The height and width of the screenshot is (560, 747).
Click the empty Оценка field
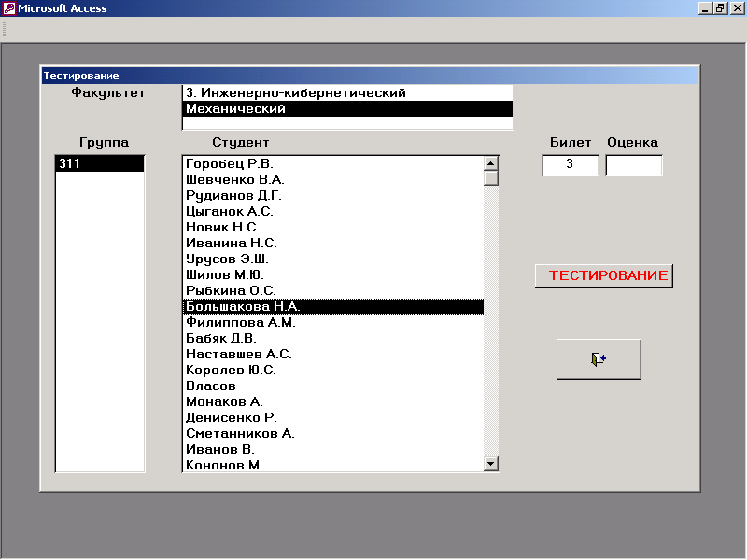(634, 165)
